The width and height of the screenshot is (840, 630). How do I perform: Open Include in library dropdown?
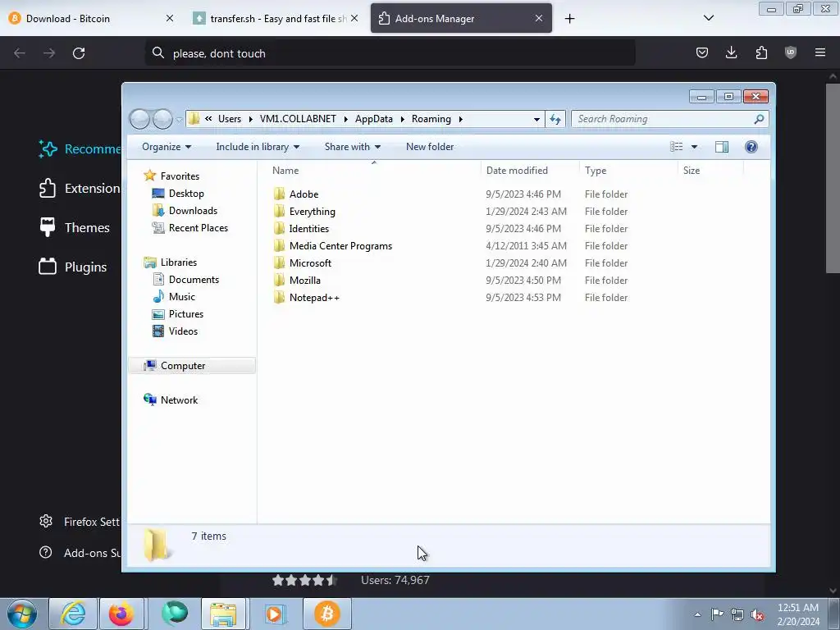tap(258, 147)
